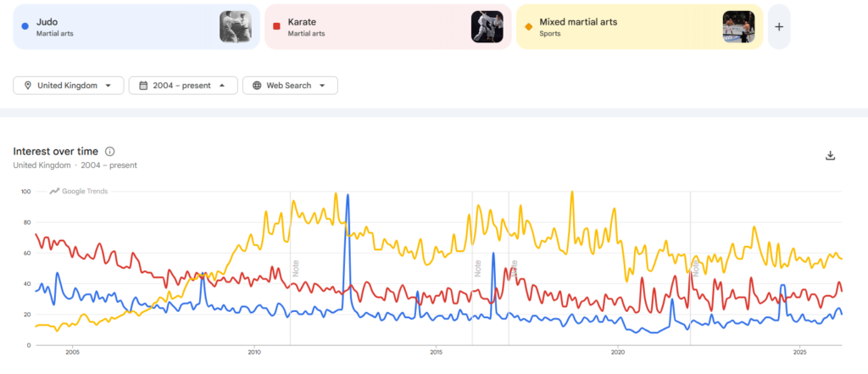Select the Judo search term chip
The height and width of the screenshot is (374, 868).
(x=110, y=26)
